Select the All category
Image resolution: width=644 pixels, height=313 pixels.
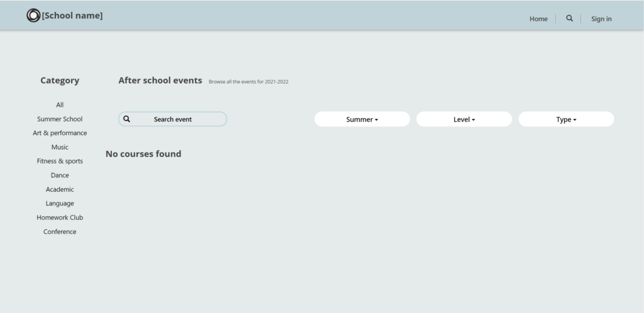point(60,105)
